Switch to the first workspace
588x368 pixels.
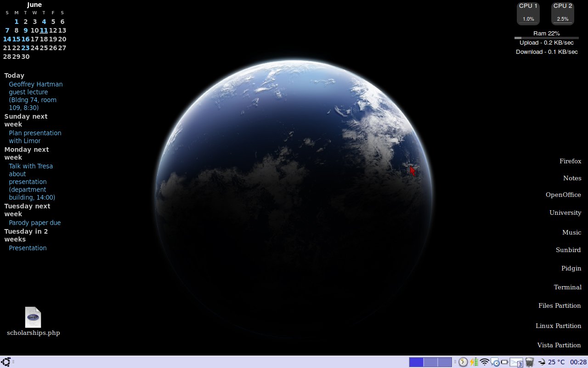pyautogui.click(x=416, y=362)
